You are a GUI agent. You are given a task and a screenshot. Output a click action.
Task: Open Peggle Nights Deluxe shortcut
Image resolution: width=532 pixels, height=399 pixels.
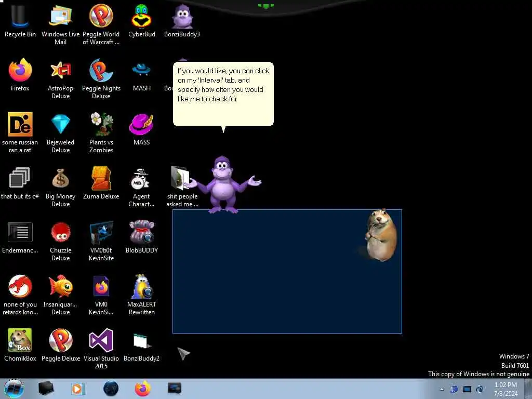click(101, 79)
